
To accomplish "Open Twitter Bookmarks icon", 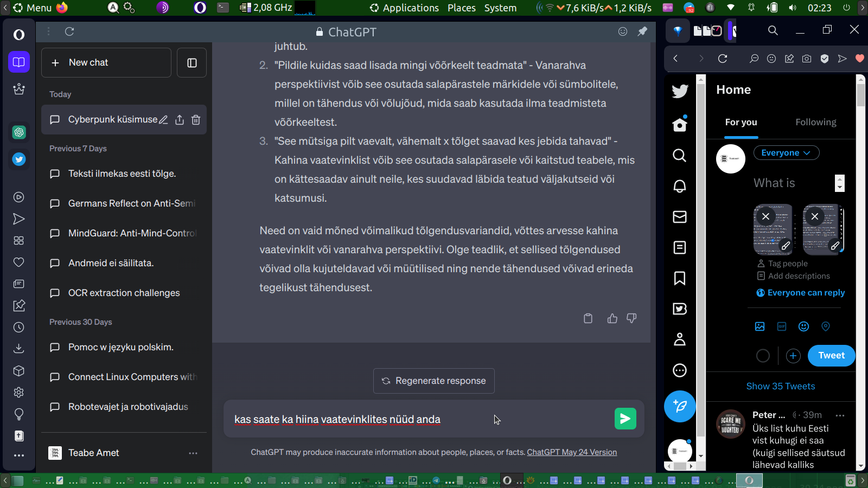I will point(680,278).
